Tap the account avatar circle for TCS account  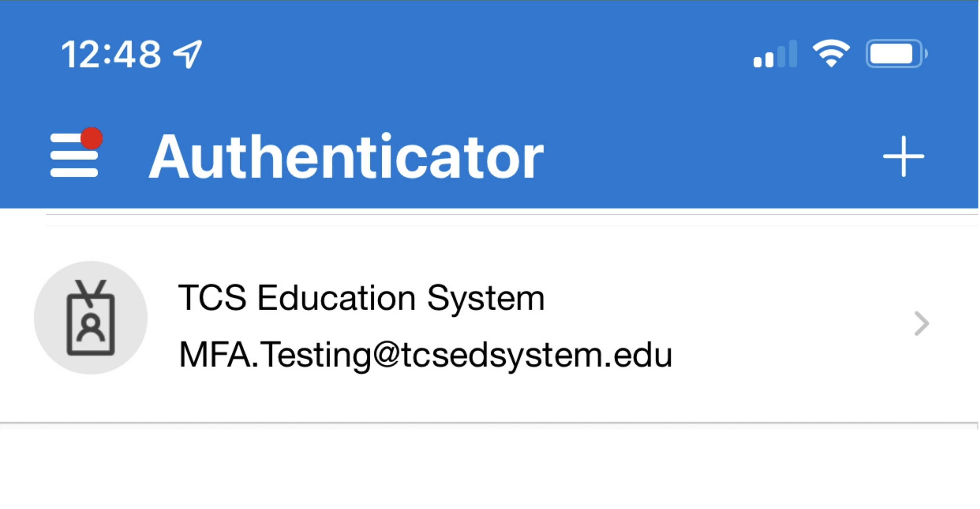pos(91,319)
